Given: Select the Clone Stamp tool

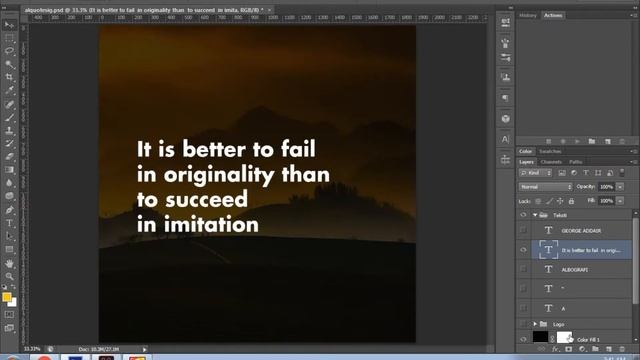Looking at the screenshot, I should pyautogui.click(x=9, y=131).
